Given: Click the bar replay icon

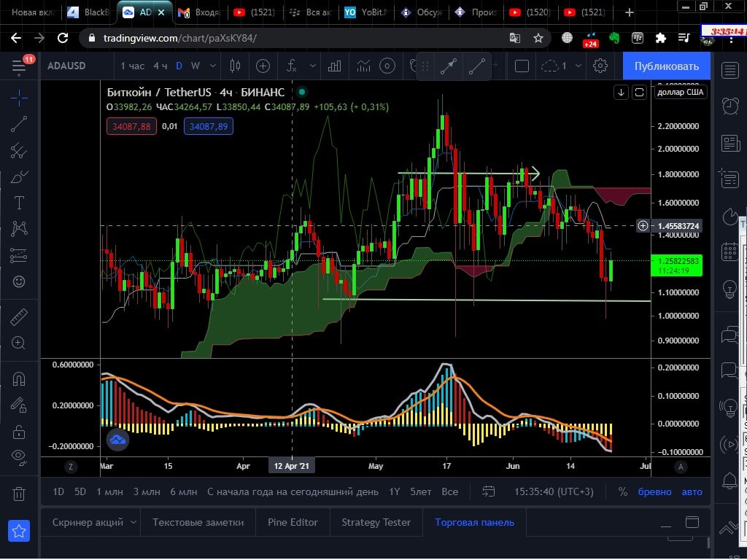Looking at the screenshot, I should tap(387, 66).
